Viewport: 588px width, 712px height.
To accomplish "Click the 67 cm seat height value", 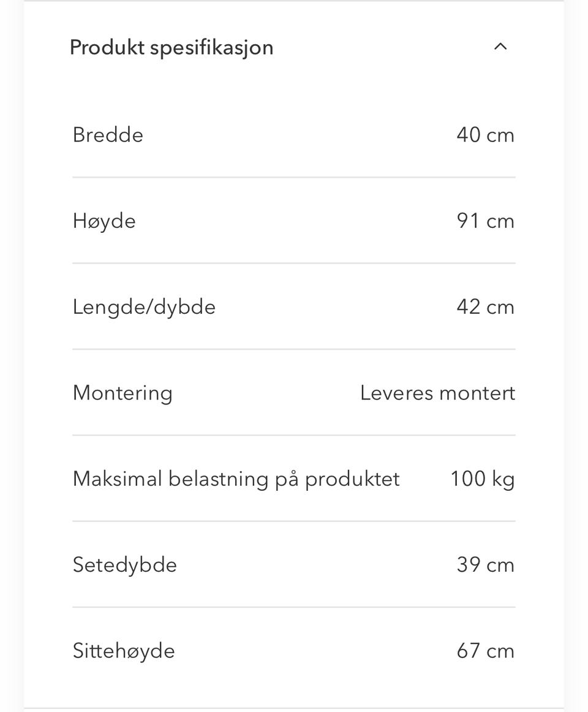I will pyautogui.click(x=485, y=650).
